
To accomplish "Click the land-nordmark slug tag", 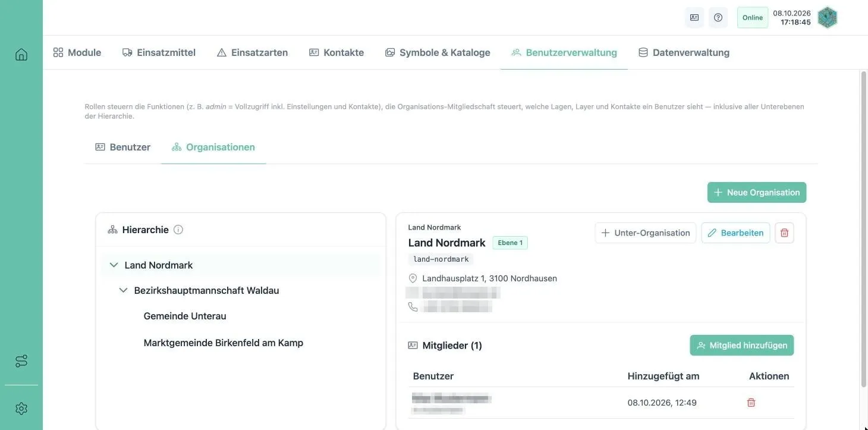I will point(441,259).
